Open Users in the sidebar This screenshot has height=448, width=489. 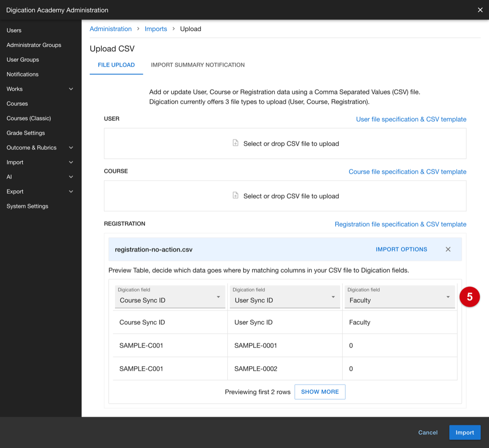coord(14,30)
